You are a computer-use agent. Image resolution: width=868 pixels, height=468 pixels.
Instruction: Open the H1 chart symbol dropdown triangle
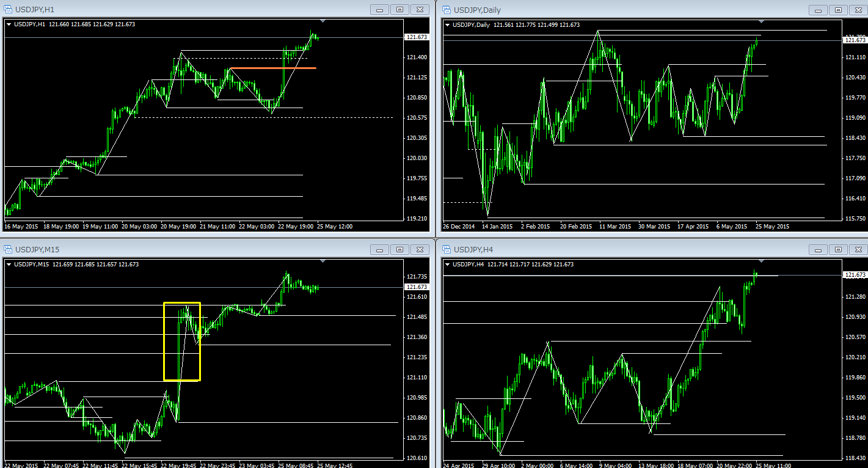[9, 24]
